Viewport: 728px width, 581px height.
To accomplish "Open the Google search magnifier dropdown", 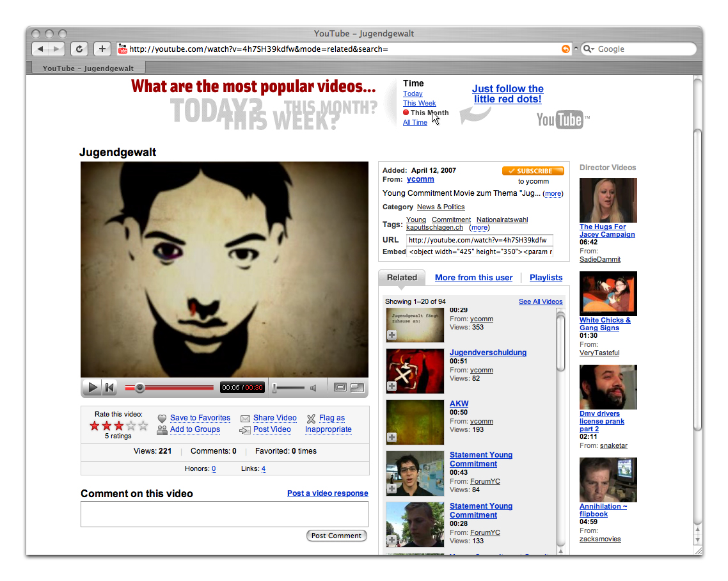I will coord(589,49).
